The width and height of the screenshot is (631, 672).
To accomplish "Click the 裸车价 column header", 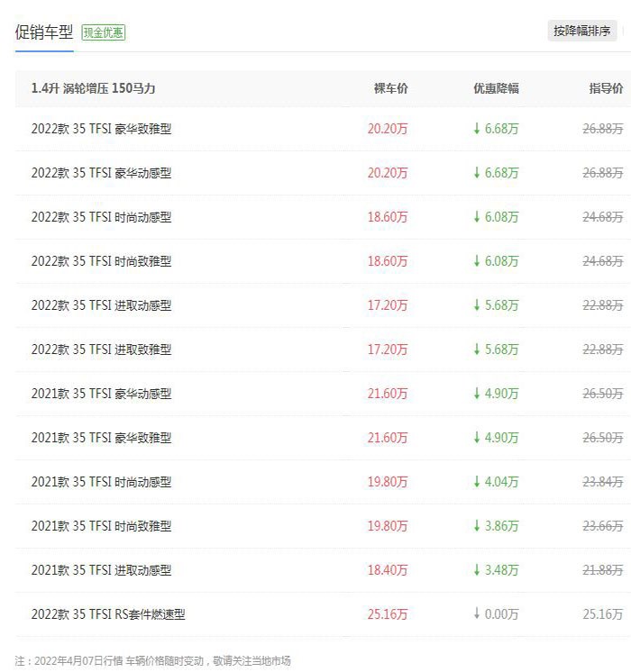I will 391,88.
